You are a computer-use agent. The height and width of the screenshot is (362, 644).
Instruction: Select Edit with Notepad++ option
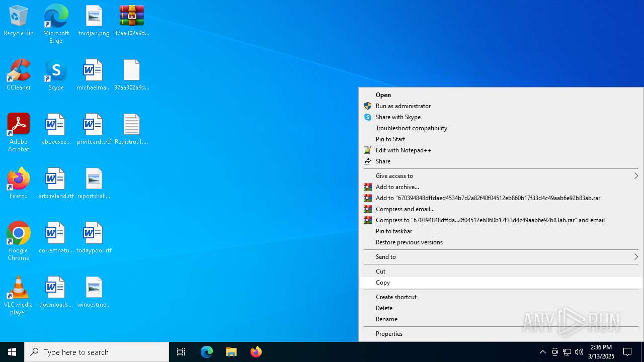point(501,150)
